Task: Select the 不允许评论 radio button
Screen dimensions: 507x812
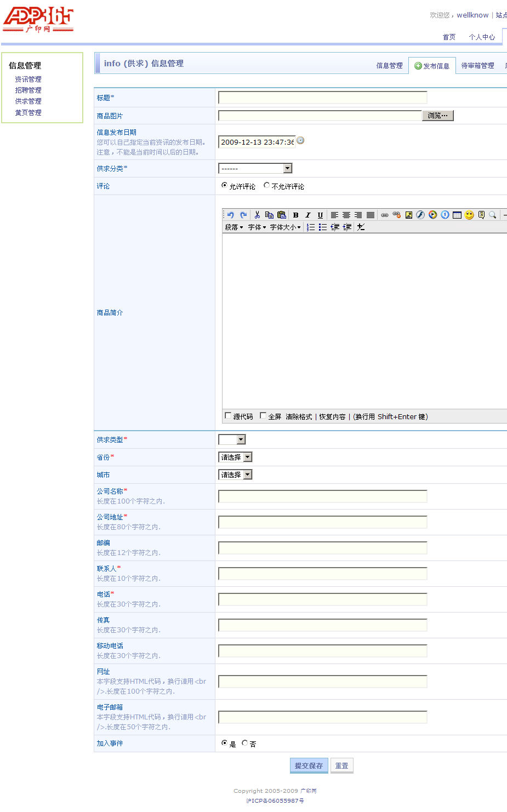Action: (267, 186)
